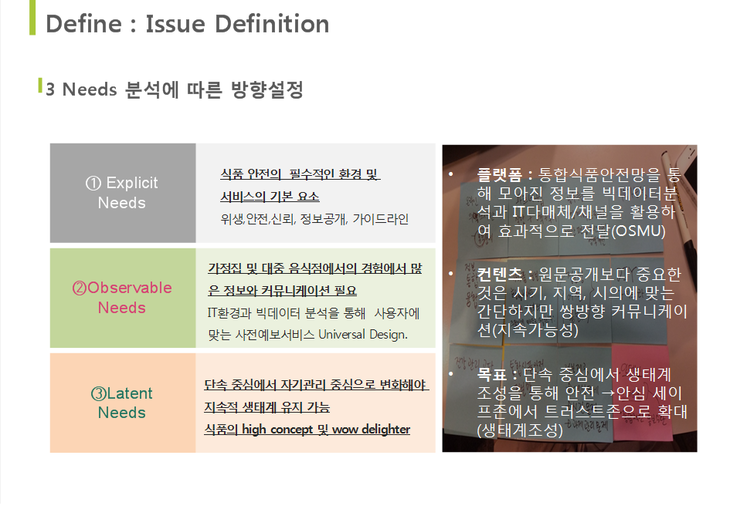
Task: Select the green '②Observable Needs' box
Action: (122, 297)
